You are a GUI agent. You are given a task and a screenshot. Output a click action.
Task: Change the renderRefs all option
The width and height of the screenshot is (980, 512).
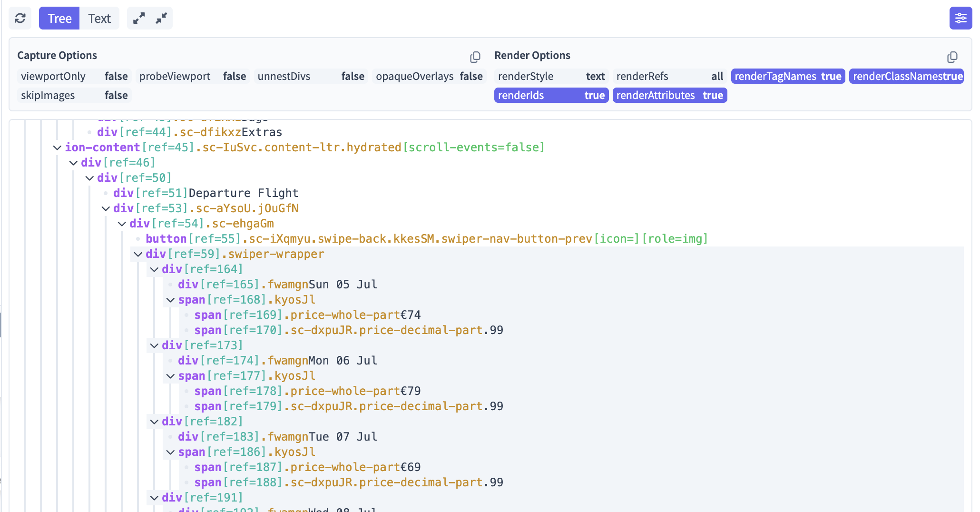[670, 76]
